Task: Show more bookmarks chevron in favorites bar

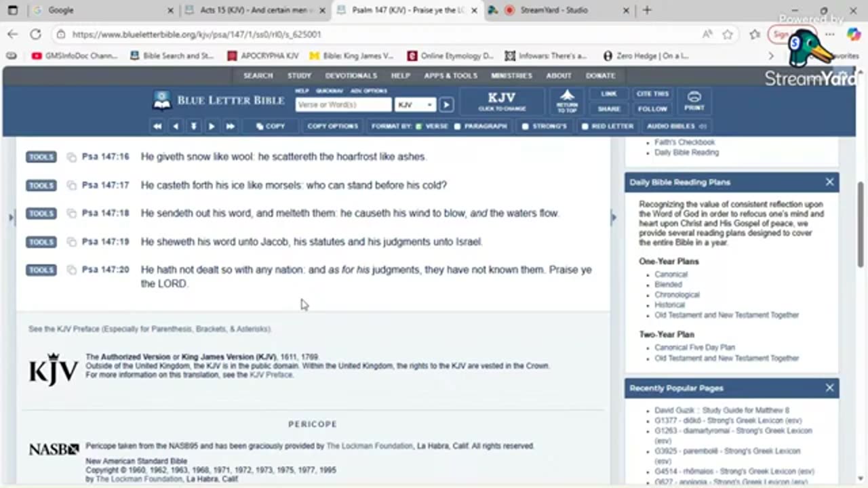Action: pyautogui.click(x=770, y=56)
